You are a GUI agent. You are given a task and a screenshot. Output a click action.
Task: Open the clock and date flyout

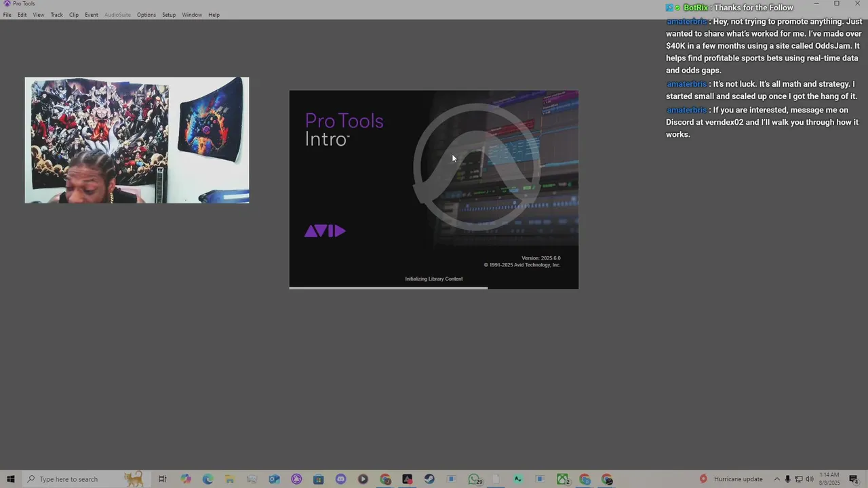(829, 479)
